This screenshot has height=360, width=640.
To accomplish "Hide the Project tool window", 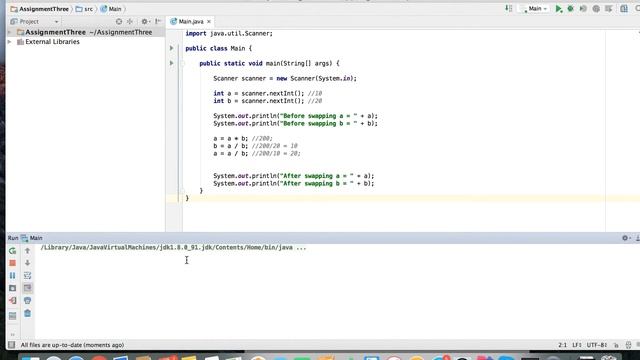I will [x=158, y=21].
